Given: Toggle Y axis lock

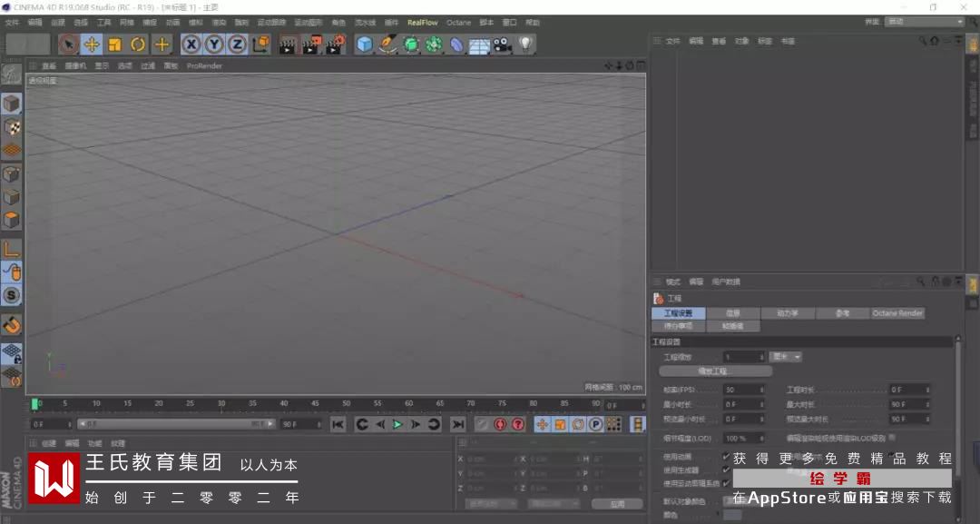Looking at the screenshot, I should pyautogui.click(x=214, y=44).
